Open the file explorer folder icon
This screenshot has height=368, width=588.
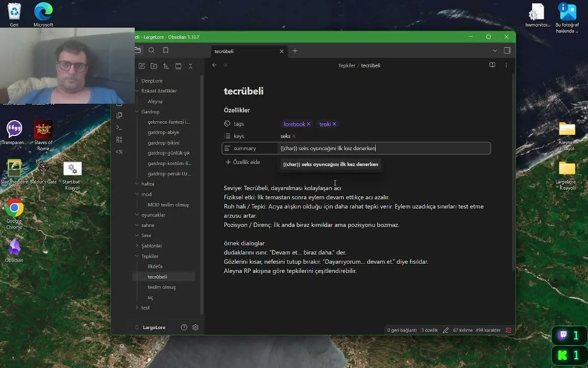pos(138,50)
